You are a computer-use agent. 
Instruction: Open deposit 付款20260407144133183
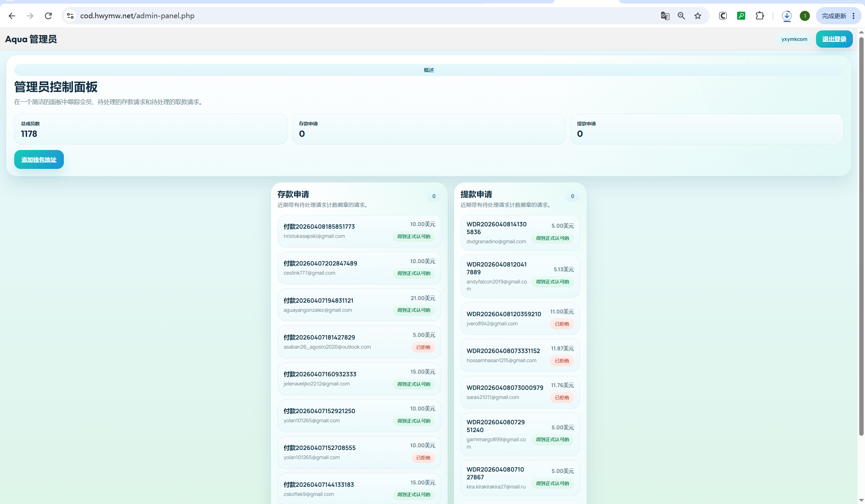(359, 488)
